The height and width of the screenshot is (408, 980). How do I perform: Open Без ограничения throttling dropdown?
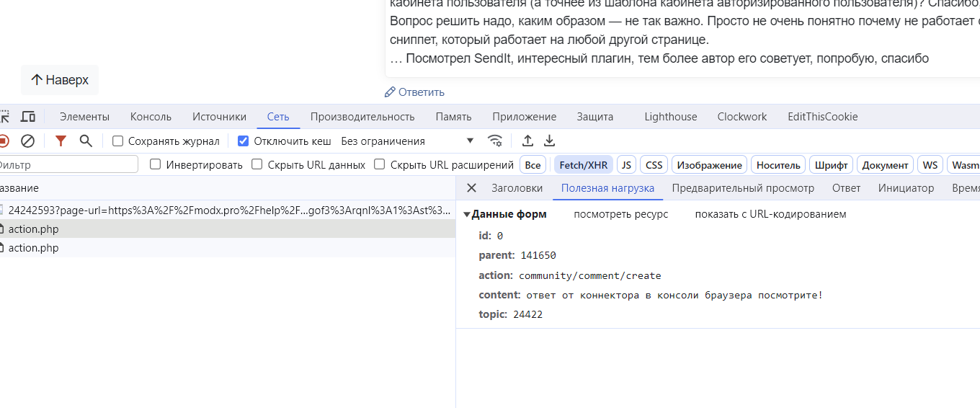pos(407,141)
